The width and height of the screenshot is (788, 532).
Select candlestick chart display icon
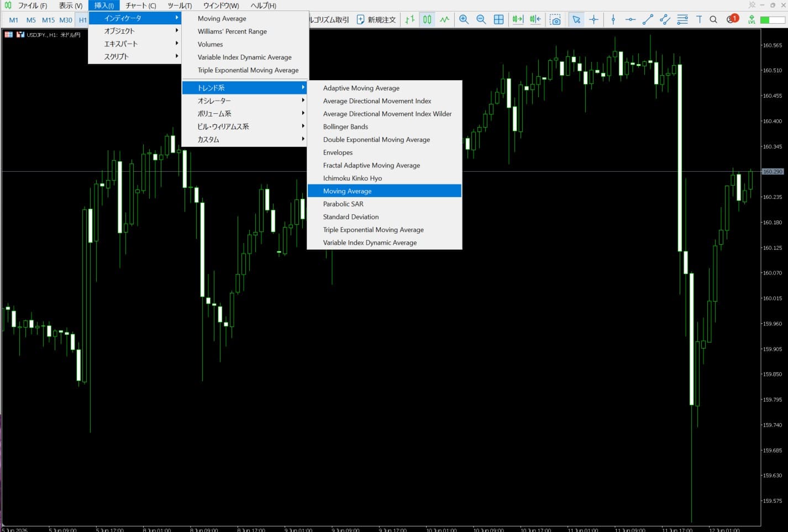(427, 19)
